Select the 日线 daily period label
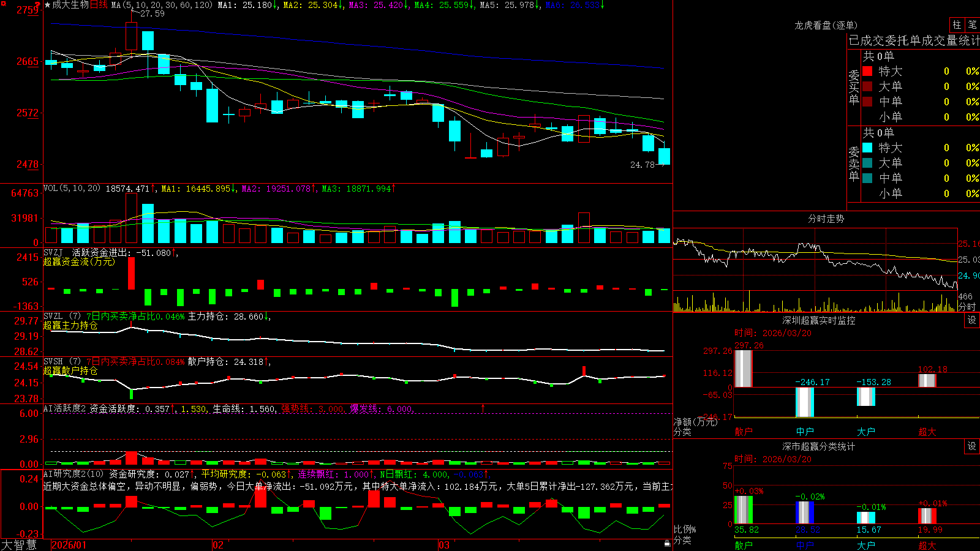Viewport: 980px width, 551px height. (x=99, y=5)
